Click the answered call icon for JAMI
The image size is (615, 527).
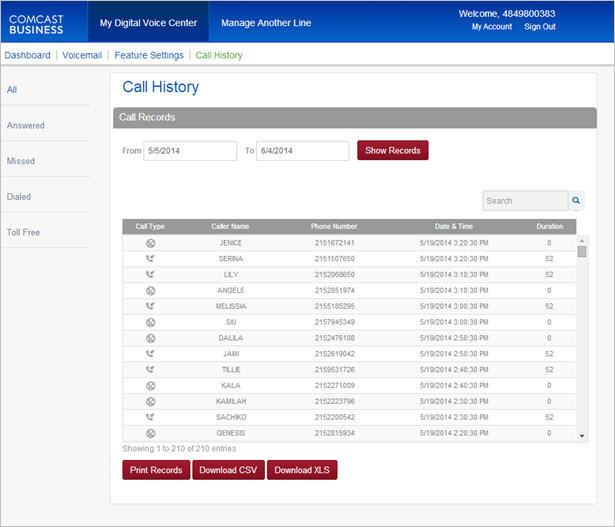[150, 353]
